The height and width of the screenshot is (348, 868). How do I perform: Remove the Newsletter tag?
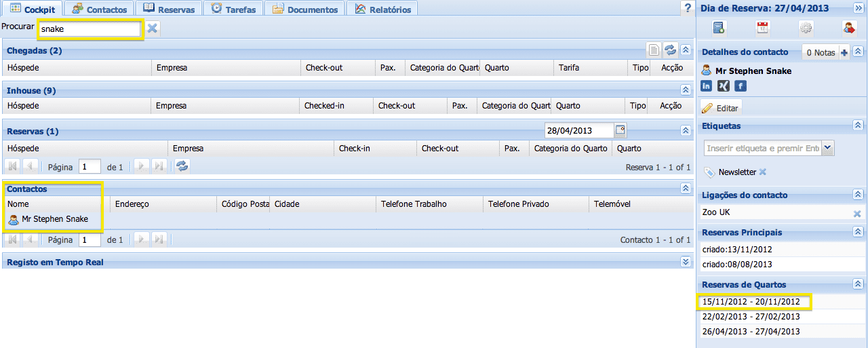762,172
